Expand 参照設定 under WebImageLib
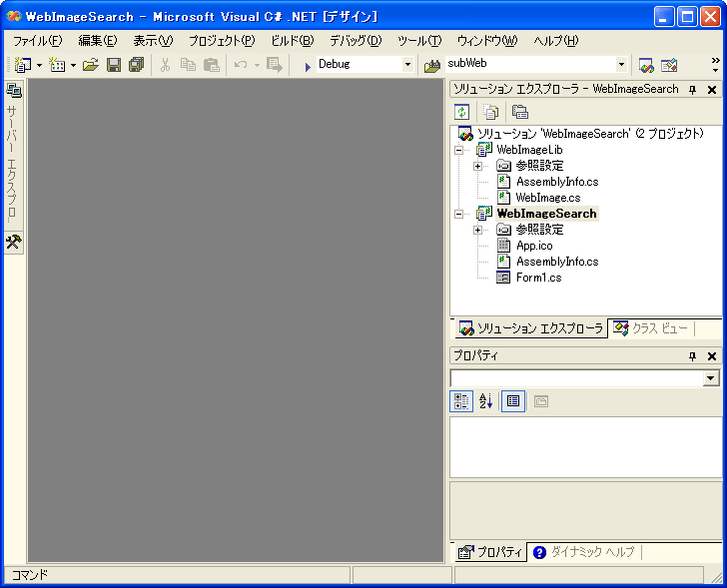The height and width of the screenshot is (588, 727). point(477,166)
